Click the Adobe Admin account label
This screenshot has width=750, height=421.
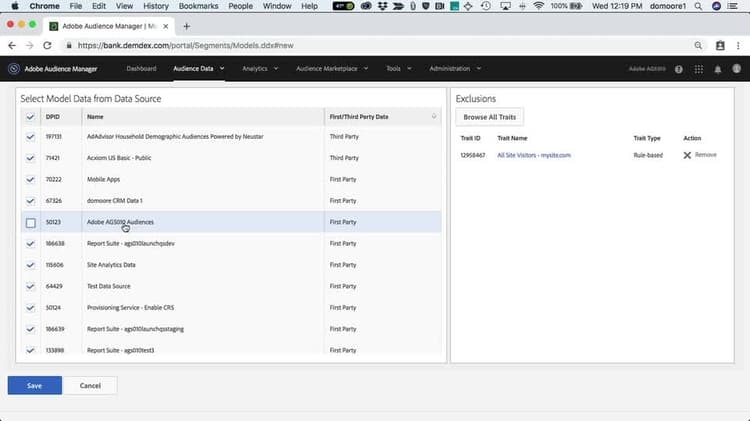(x=647, y=68)
